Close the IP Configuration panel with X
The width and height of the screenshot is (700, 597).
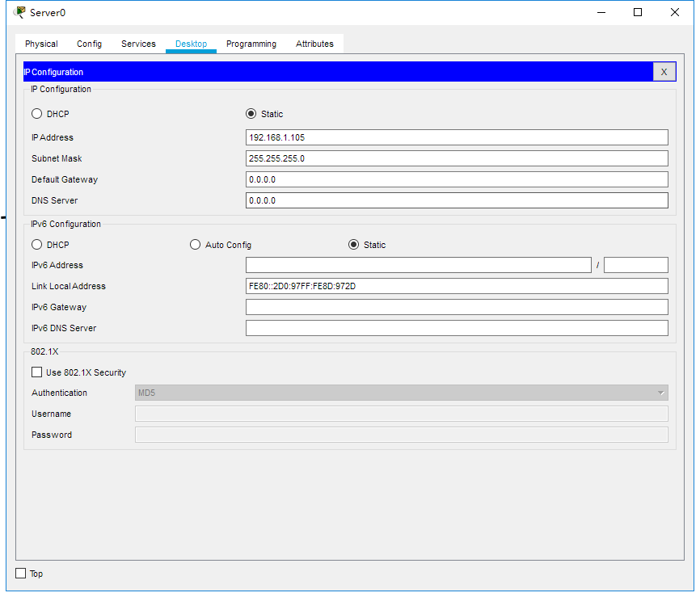664,72
